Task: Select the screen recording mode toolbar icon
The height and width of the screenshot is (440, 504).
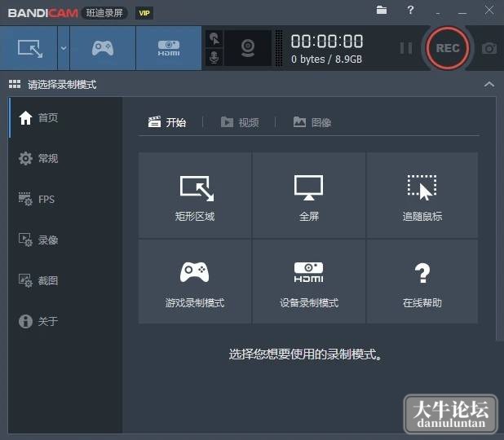Action: [29, 48]
